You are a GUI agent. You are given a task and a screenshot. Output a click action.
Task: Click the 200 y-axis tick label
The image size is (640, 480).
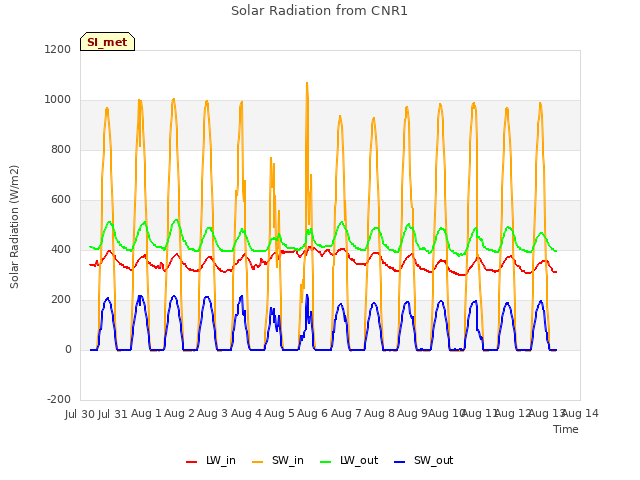coord(61,299)
